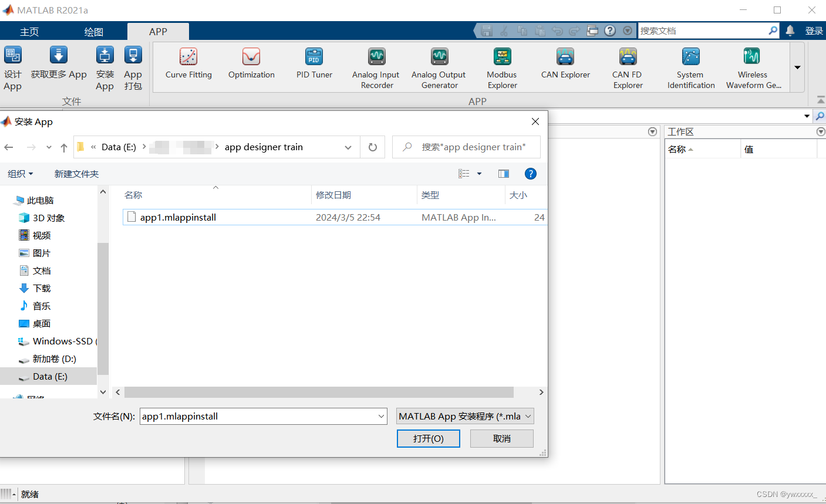Screen dimensions: 826x504
Task: Open the Organize dropdown menu
Action: 21,174
